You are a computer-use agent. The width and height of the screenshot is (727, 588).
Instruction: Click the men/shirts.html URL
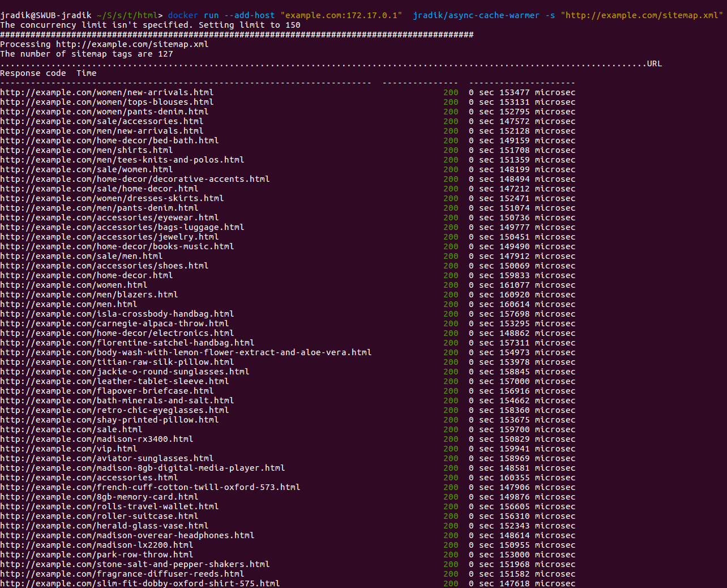[87, 150]
